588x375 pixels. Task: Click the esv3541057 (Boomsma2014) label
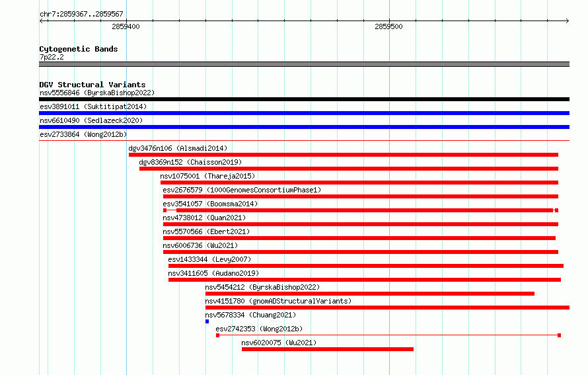[x=210, y=204]
